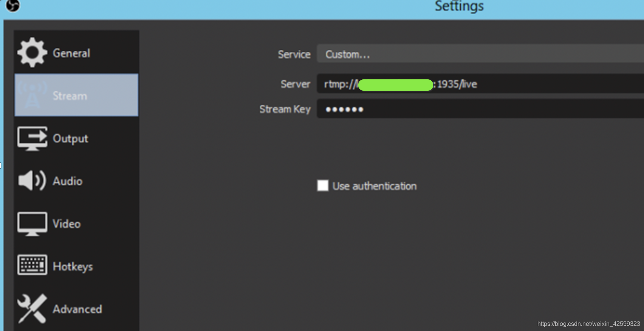Click the Output monitor arrow icon
644x331 pixels.
[32, 138]
